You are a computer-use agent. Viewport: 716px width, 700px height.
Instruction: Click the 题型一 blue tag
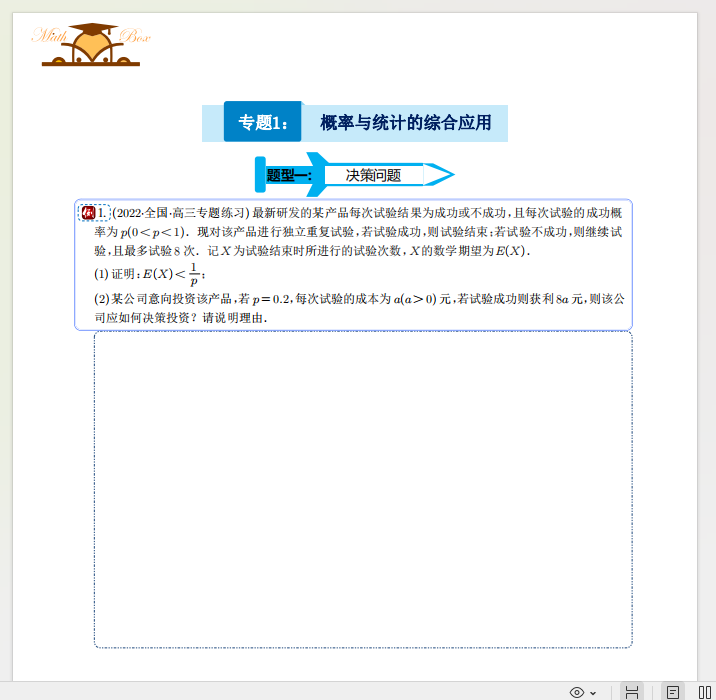(288, 175)
